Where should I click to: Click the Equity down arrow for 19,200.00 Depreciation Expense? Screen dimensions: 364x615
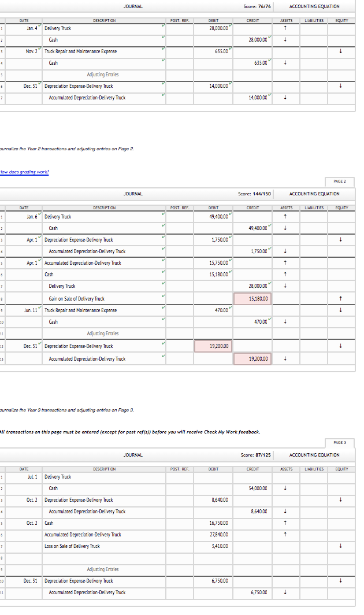340,346
